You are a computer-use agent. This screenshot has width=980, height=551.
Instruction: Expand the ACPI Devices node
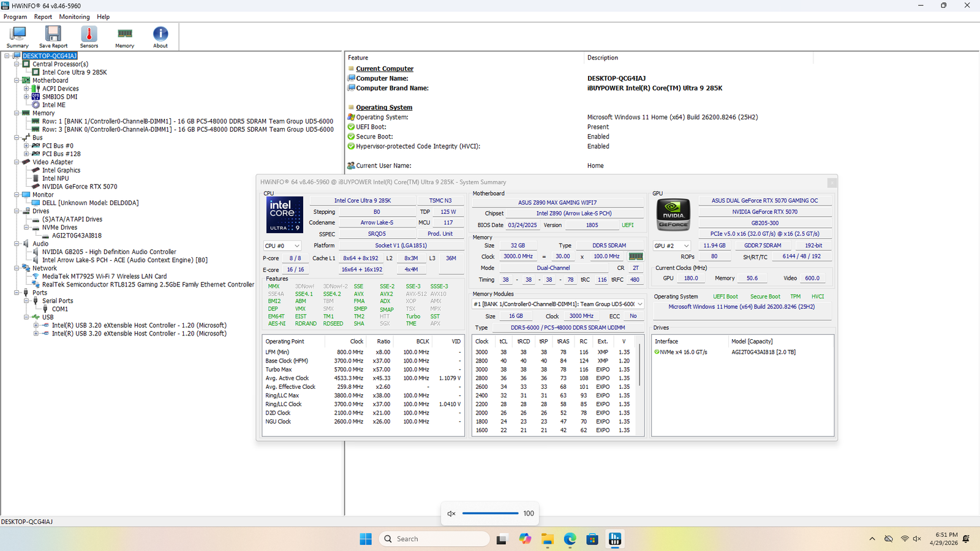pos(26,88)
